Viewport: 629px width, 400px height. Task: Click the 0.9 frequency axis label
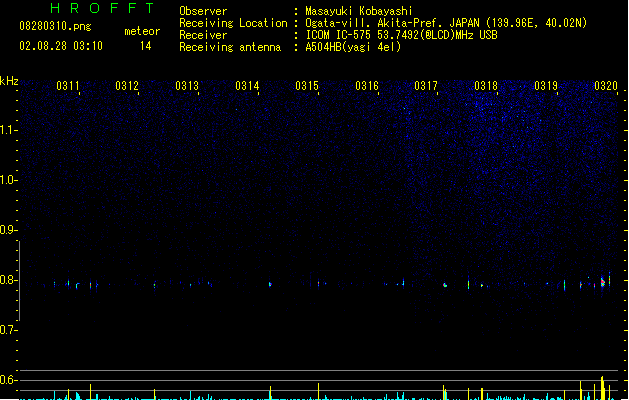(x=8, y=230)
